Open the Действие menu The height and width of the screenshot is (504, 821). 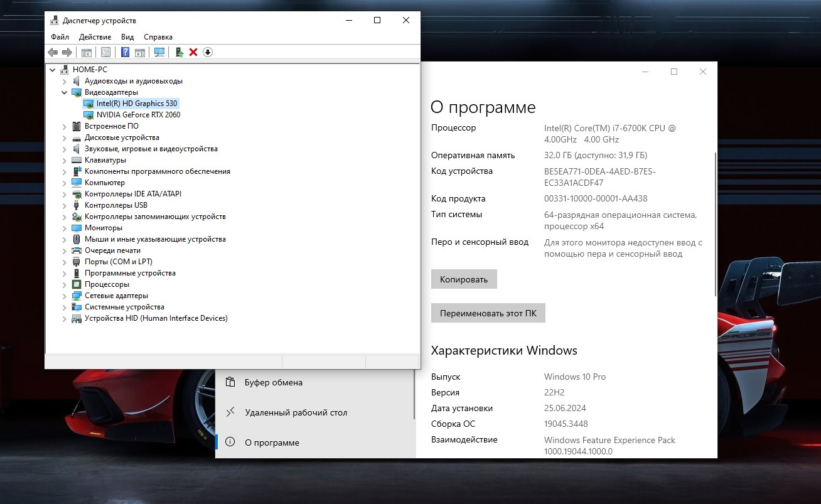click(95, 37)
